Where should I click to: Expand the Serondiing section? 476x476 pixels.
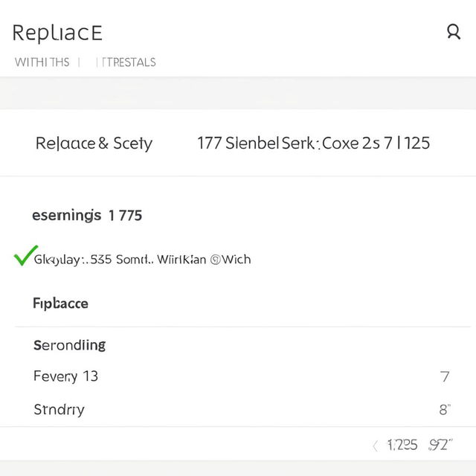click(69, 345)
